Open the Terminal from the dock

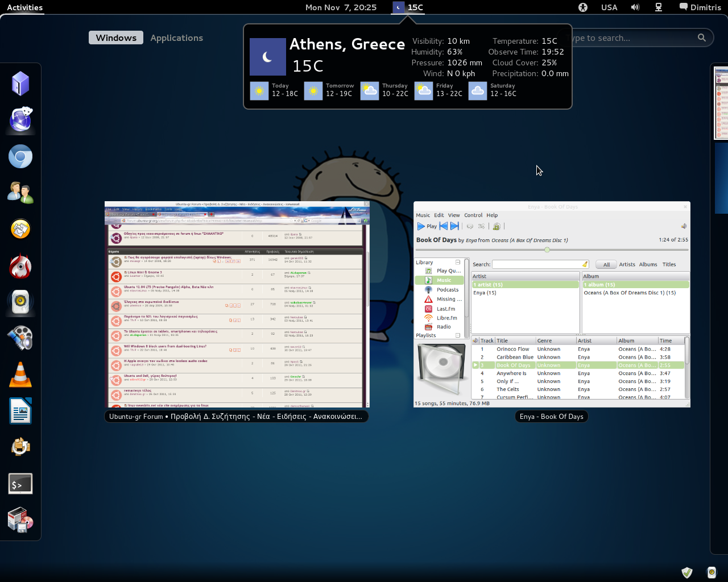tap(20, 484)
